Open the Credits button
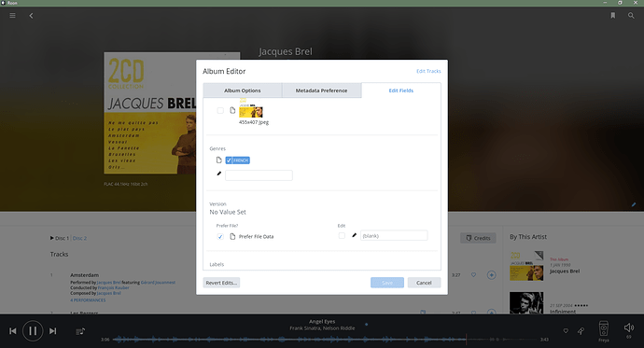The width and height of the screenshot is (644, 348). 478,238
